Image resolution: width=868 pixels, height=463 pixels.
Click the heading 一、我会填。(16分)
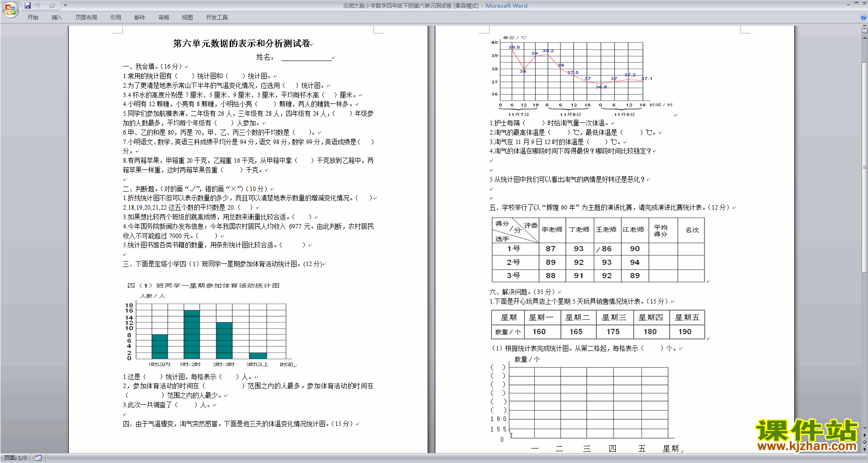[x=152, y=66]
